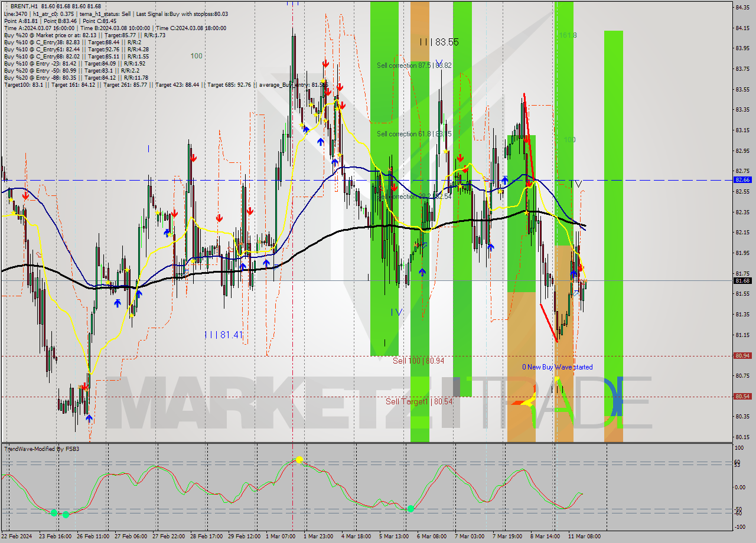Screen dimensions: 756x543
Task: Select the blue 82.66 price tag on the axis
Action: click(742, 179)
